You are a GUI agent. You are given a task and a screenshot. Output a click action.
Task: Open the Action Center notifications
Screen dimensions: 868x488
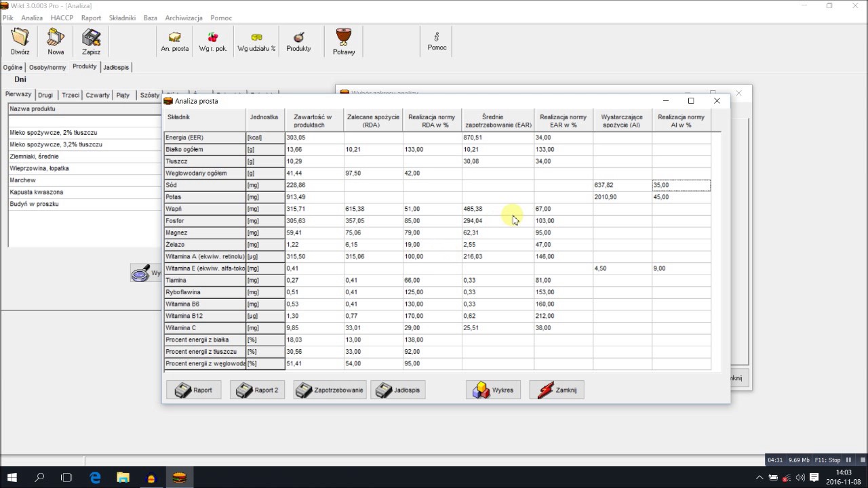click(814, 477)
